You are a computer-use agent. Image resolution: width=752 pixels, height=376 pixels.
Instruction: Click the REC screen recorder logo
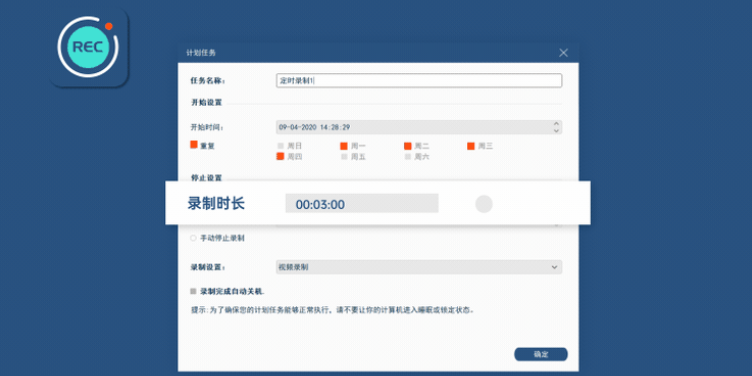coord(88,47)
